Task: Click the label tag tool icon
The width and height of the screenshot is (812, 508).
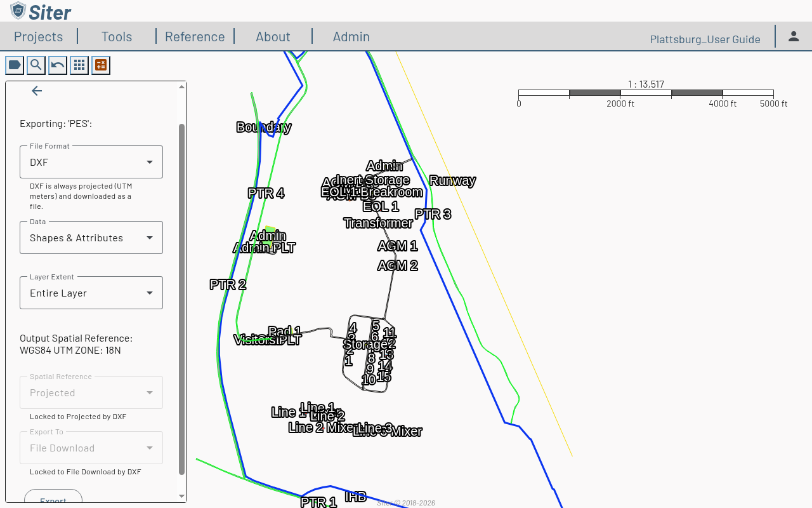Action: coord(15,65)
